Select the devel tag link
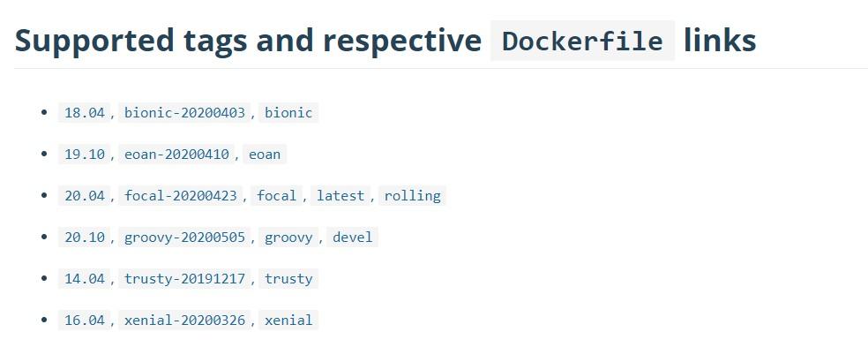Image resolution: width=868 pixels, height=347 pixels. pos(353,238)
